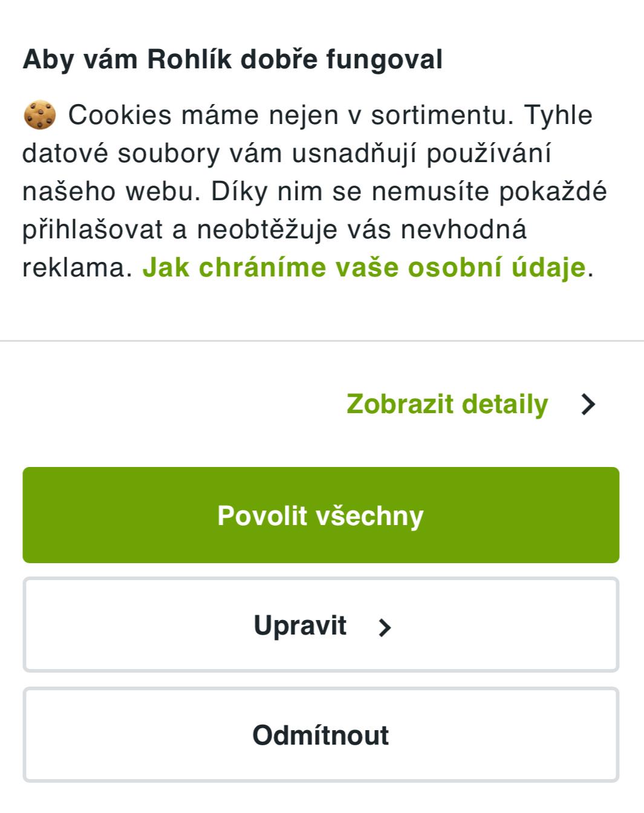
Task: Click the word reklama in the paragraph
Action: [x=76, y=267]
